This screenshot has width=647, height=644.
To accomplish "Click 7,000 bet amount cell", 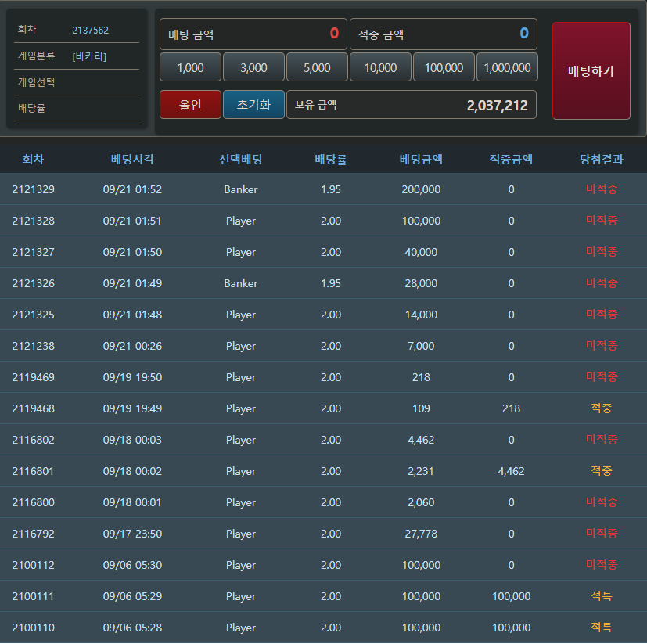I will point(421,346).
